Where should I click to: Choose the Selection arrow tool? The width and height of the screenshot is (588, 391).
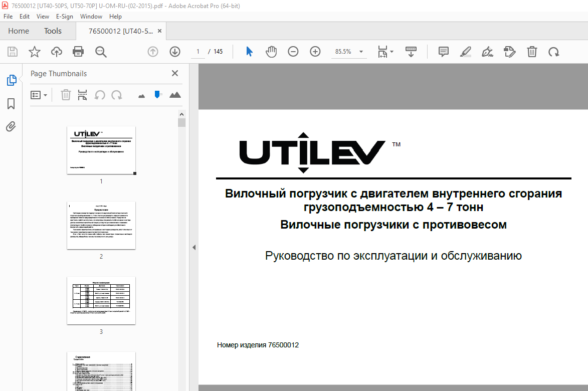(x=249, y=51)
